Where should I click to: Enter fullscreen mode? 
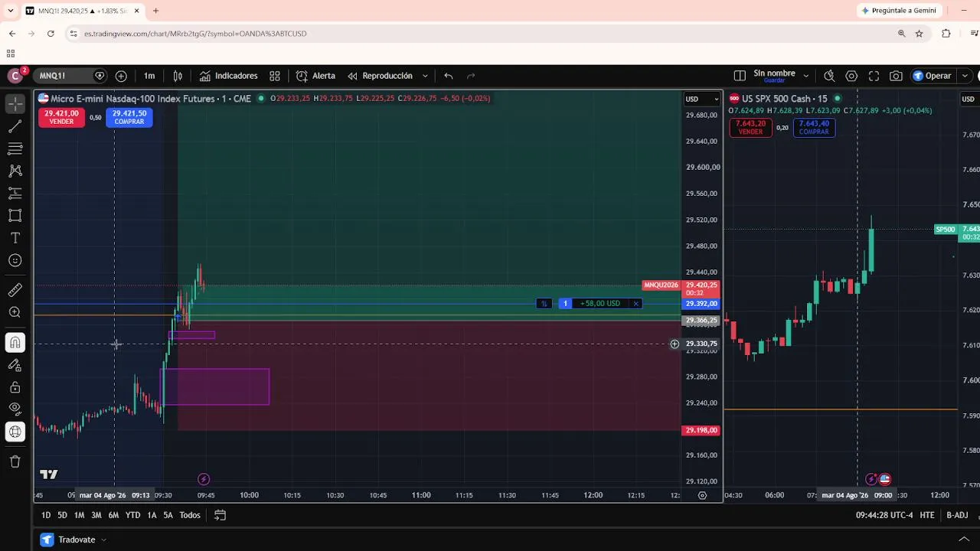(874, 76)
